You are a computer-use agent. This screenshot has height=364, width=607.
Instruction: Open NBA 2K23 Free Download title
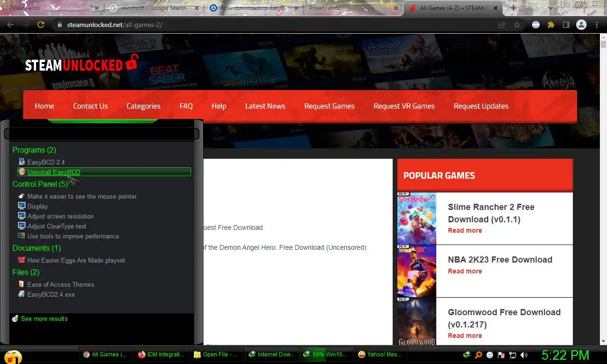tap(500, 260)
